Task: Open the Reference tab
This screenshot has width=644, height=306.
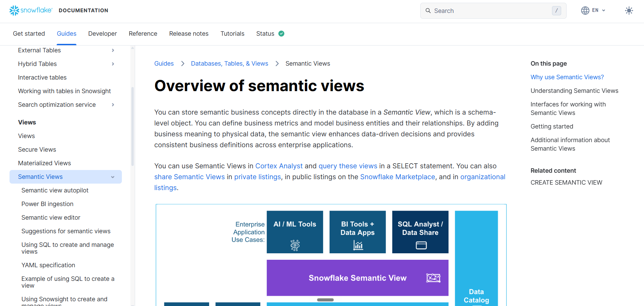Action: tap(143, 34)
